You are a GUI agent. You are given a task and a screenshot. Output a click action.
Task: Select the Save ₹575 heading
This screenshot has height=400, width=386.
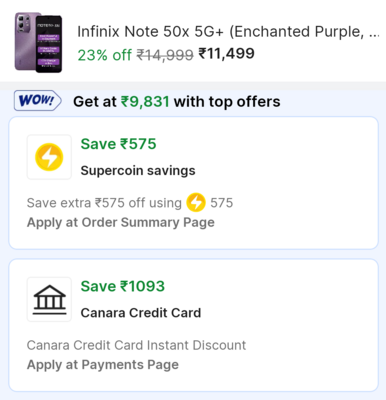(x=118, y=144)
